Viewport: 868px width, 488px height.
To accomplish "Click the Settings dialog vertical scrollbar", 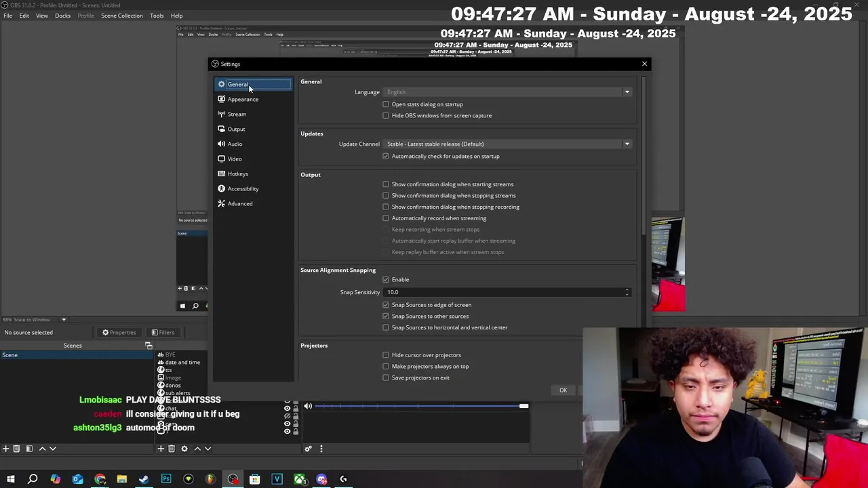I will pyautogui.click(x=643, y=157).
